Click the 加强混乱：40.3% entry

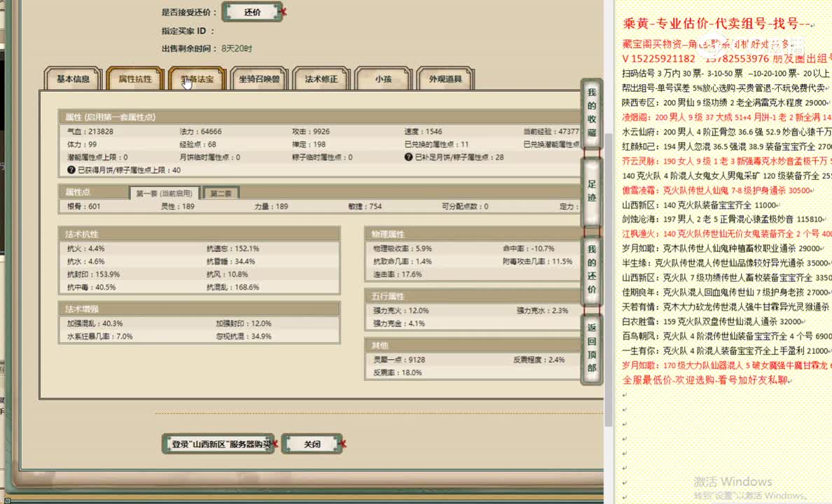point(95,323)
